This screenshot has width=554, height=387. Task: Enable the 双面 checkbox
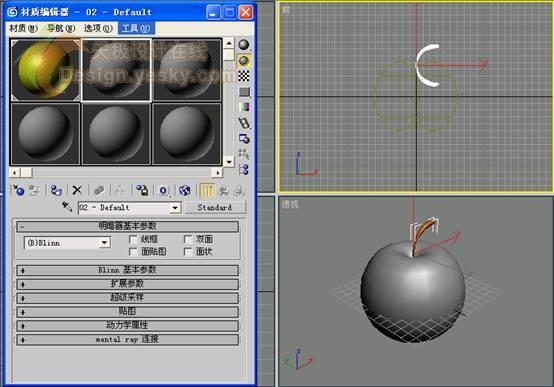tap(188, 239)
